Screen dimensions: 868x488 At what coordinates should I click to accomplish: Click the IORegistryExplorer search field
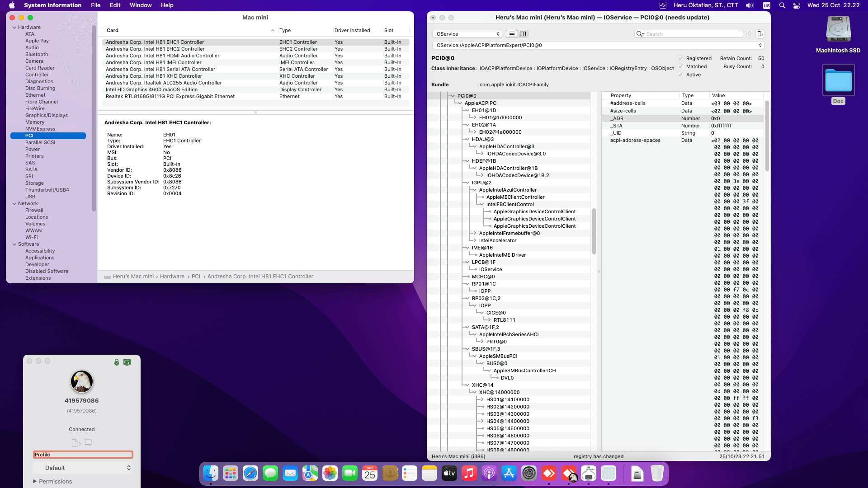689,34
